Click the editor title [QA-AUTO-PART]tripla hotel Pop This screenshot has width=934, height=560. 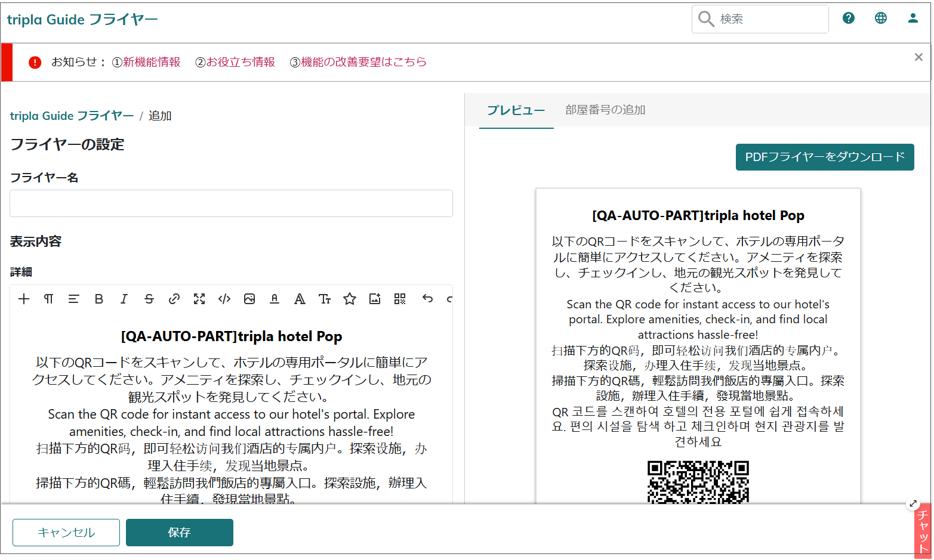tap(232, 336)
